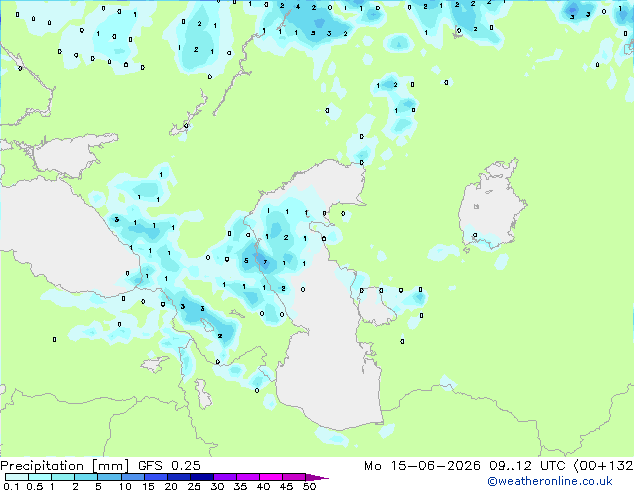Screen dimensions: 634x490
Task: Click legend scale label '30'
Action: (x=217, y=486)
